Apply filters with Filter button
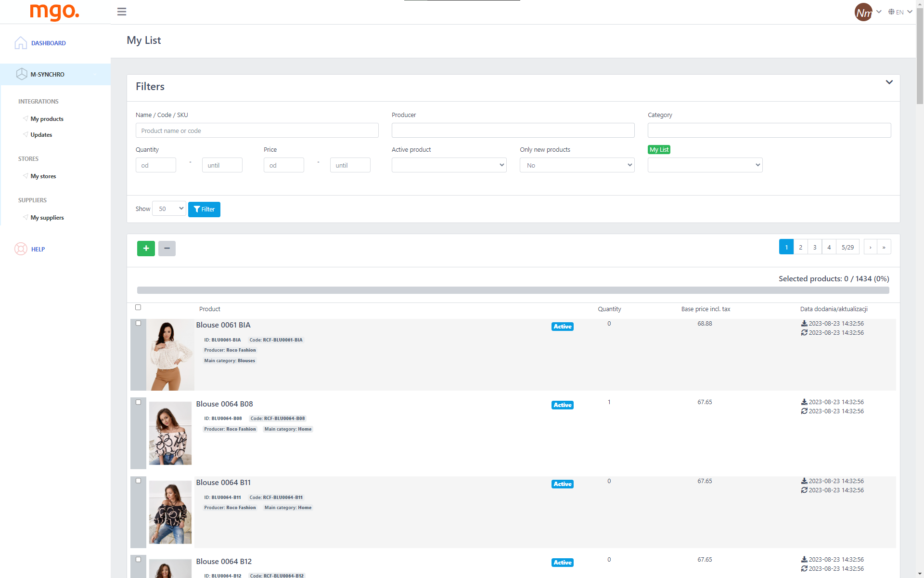Screen dimensions: 924x578 pyautogui.click(x=204, y=210)
